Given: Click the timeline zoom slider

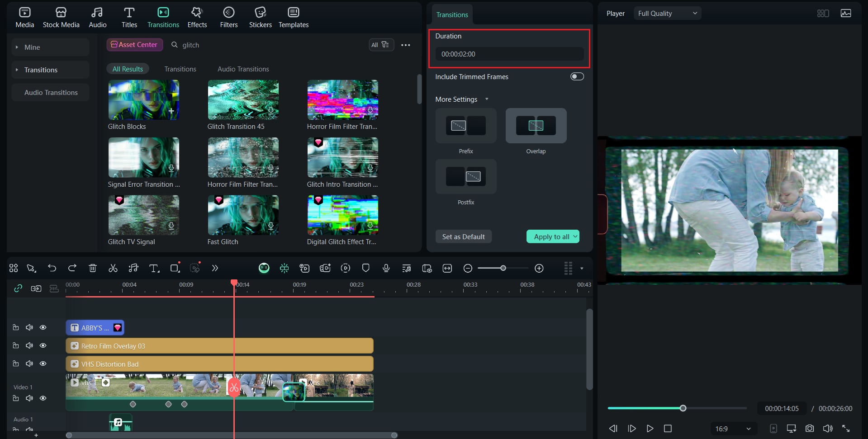Looking at the screenshot, I should [x=503, y=268].
